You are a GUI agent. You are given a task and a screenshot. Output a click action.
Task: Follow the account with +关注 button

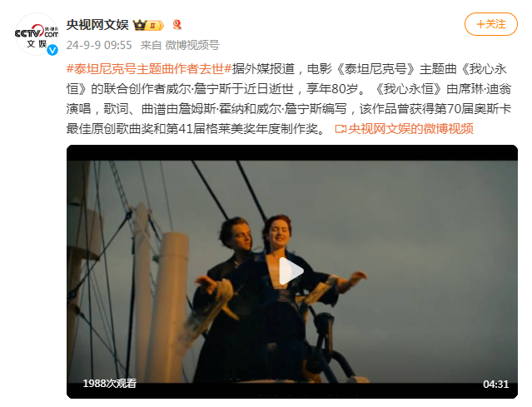(490, 24)
